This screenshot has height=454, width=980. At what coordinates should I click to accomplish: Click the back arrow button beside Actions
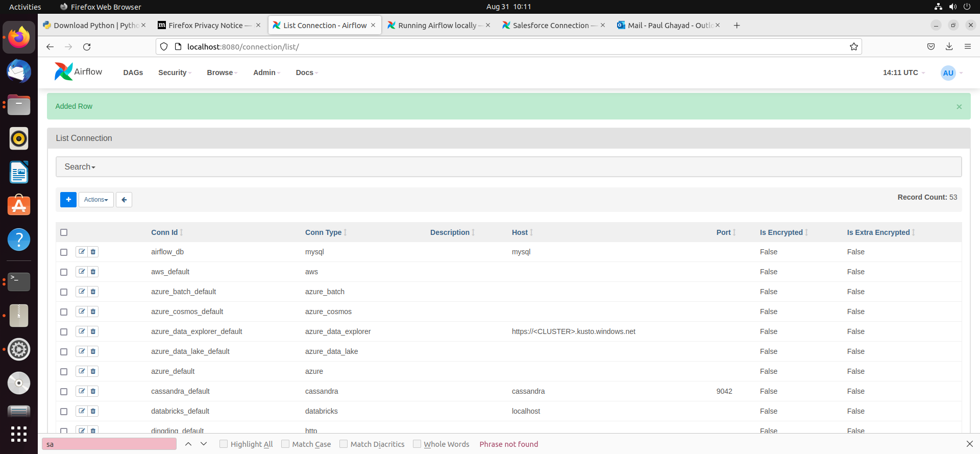coord(124,200)
